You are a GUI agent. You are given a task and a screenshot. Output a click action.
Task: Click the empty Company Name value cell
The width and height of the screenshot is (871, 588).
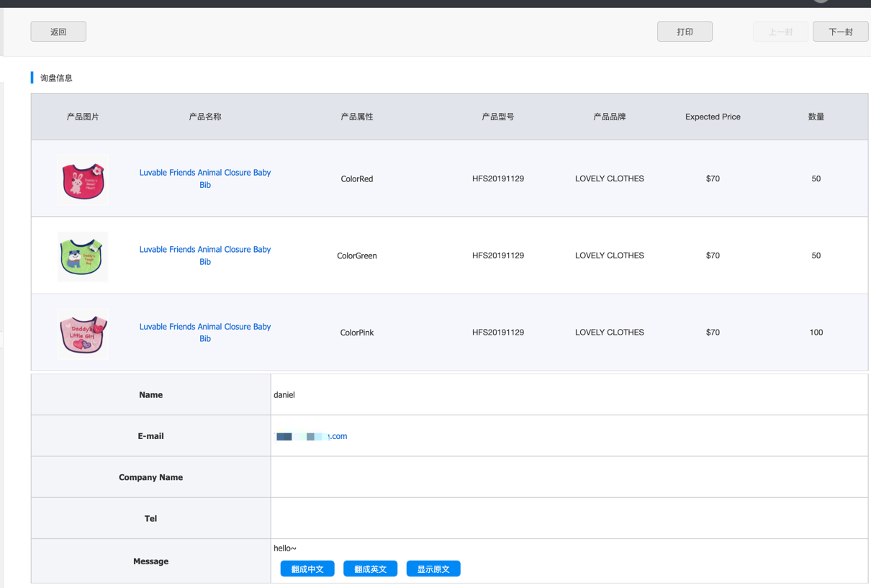tap(569, 477)
